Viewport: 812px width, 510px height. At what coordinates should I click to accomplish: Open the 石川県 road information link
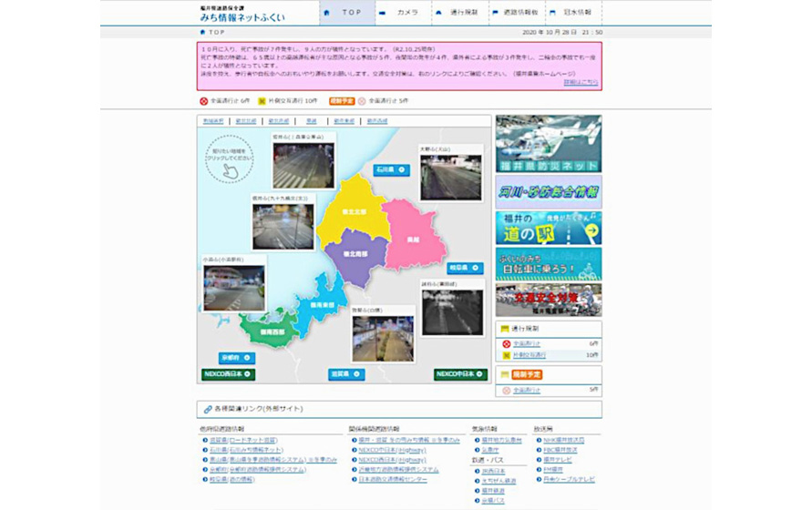point(246,450)
